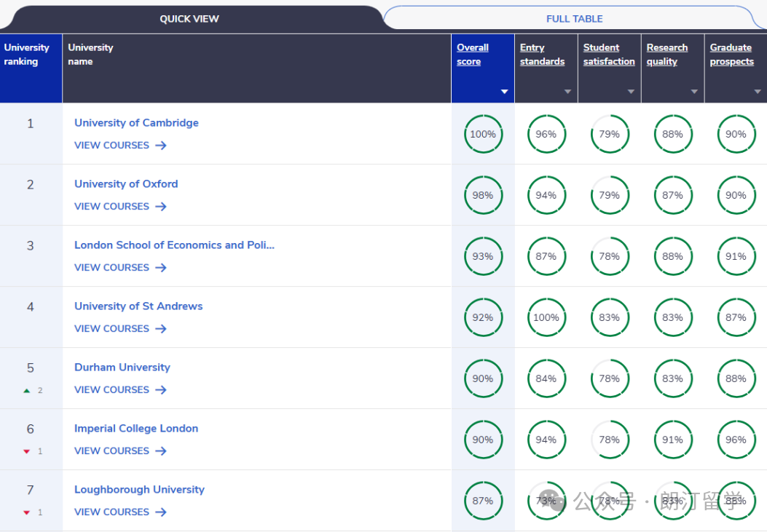Toggle the sort arrow under Overall score

click(x=504, y=92)
